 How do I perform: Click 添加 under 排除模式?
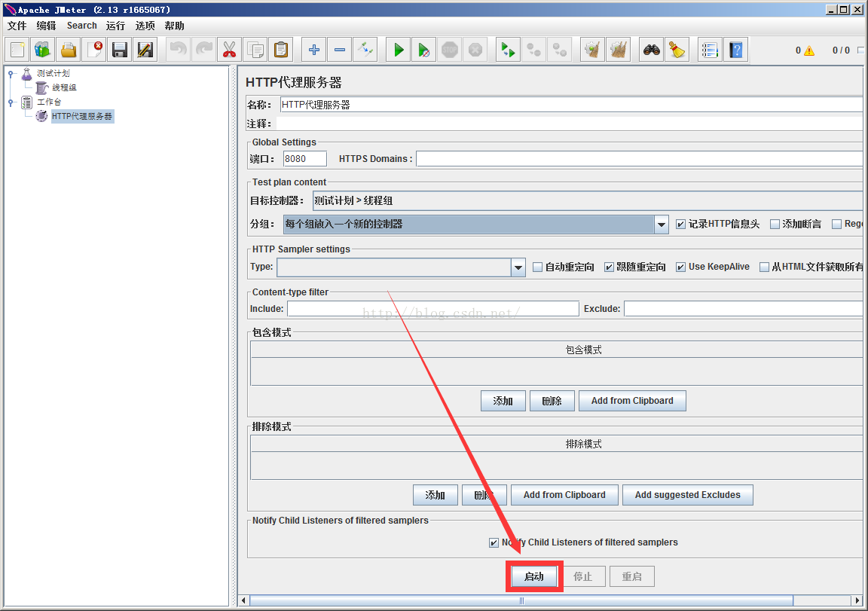pos(435,495)
